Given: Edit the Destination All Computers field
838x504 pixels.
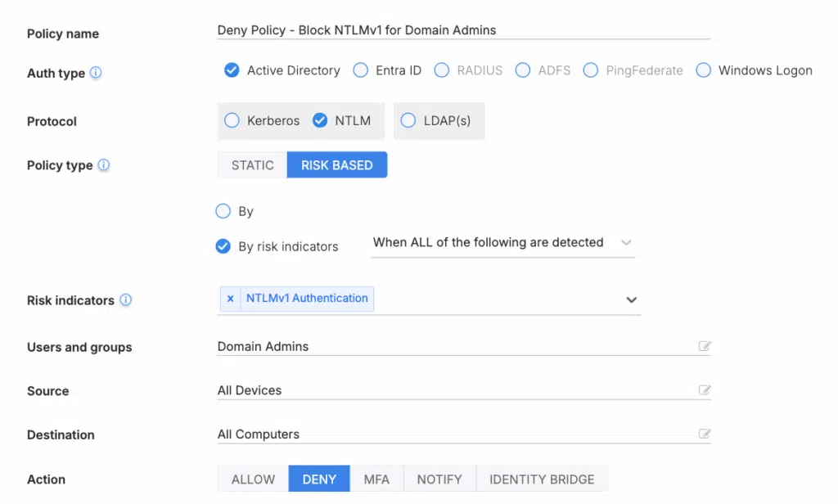Looking at the screenshot, I should coord(704,434).
